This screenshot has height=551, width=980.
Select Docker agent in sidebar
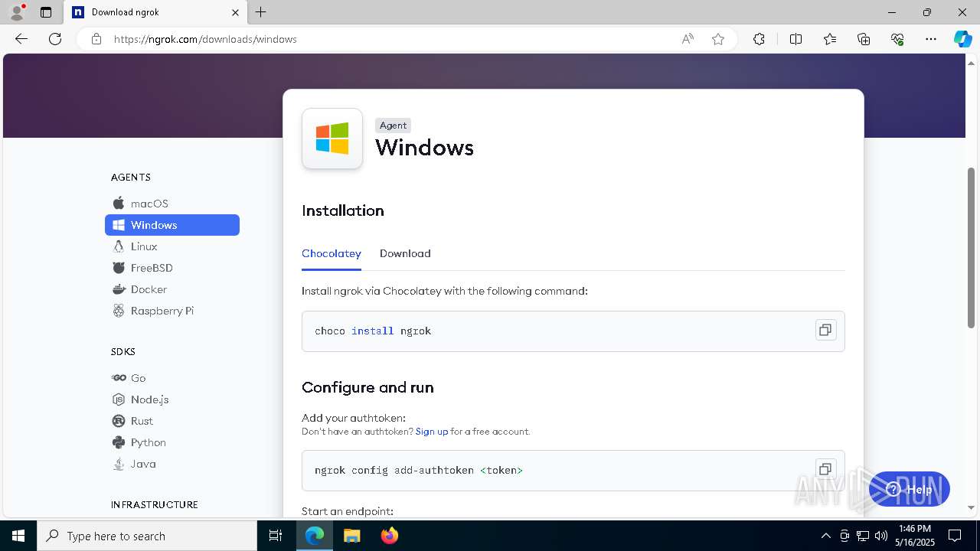pos(171,289)
